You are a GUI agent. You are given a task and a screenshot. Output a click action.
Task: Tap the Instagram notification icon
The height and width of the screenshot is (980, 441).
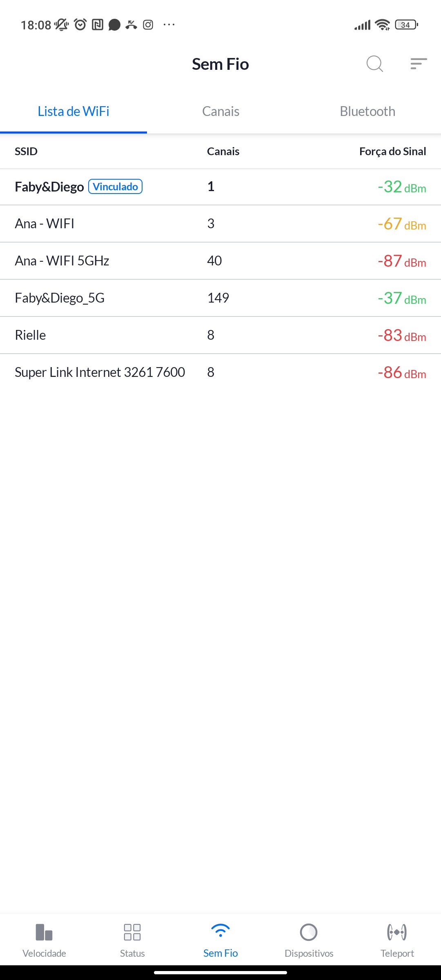click(x=148, y=25)
